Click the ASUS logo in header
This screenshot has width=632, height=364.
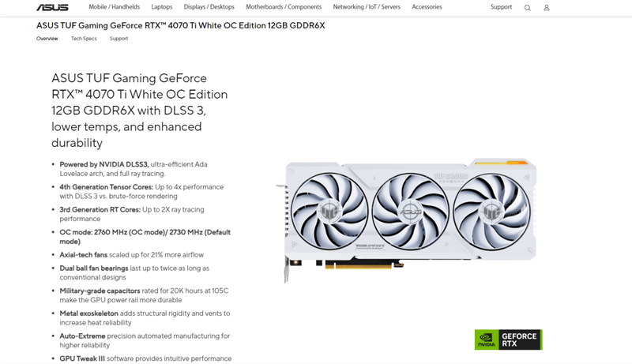[52, 7]
